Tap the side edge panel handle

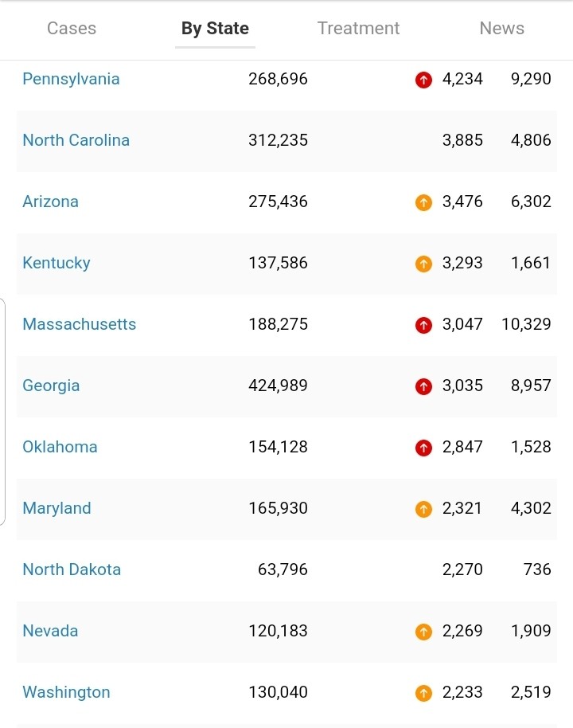coord(2,411)
